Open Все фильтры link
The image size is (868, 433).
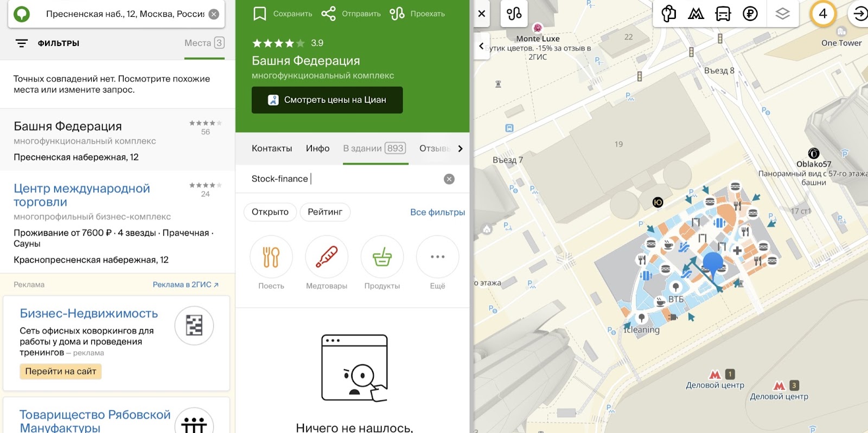[437, 212]
